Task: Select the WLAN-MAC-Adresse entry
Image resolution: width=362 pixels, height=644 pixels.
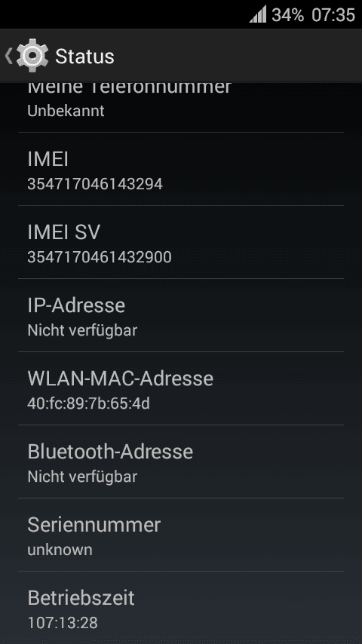Action: (181, 388)
